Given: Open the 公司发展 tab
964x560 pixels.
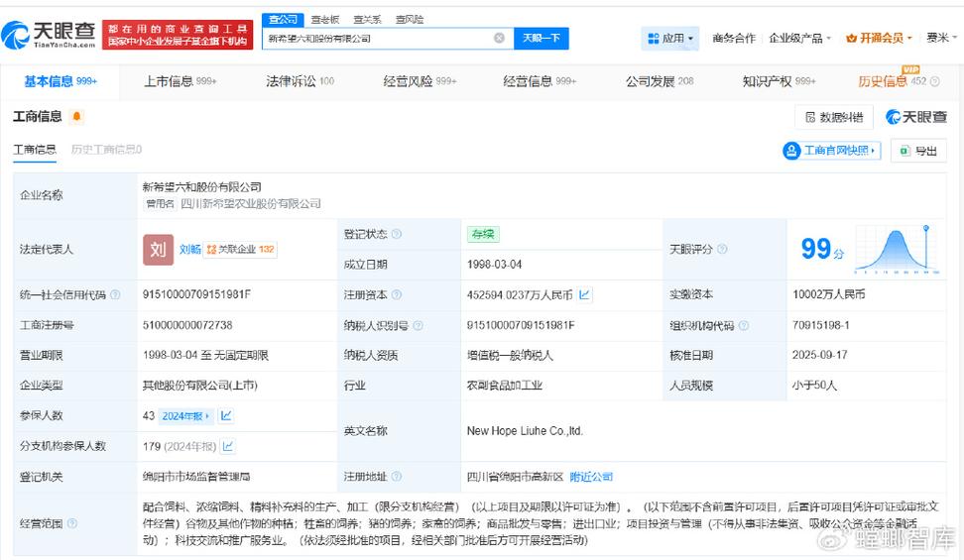Looking at the screenshot, I should point(660,81).
